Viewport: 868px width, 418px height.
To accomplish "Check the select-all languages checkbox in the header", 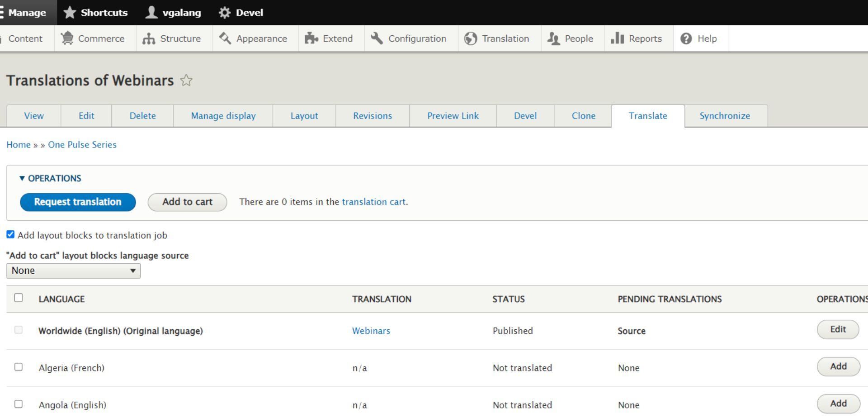I will (19, 298).
